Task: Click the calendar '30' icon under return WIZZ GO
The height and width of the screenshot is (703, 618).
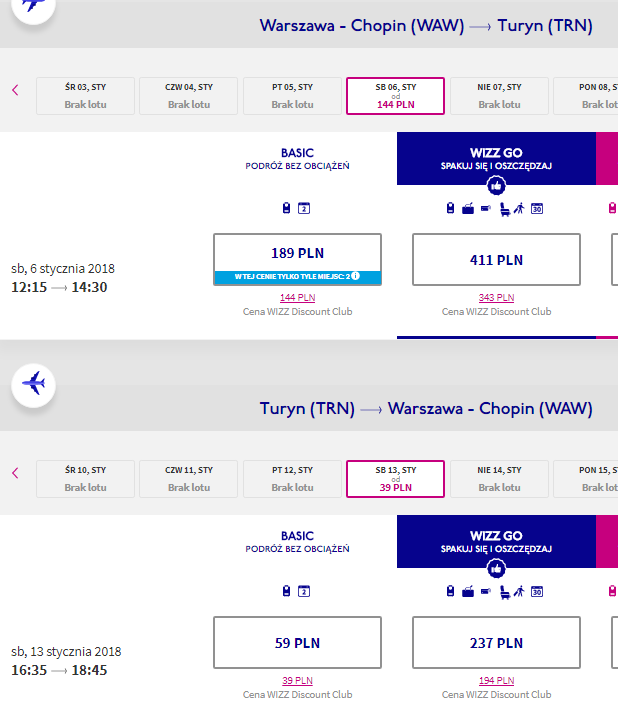Action: (537, 591)
